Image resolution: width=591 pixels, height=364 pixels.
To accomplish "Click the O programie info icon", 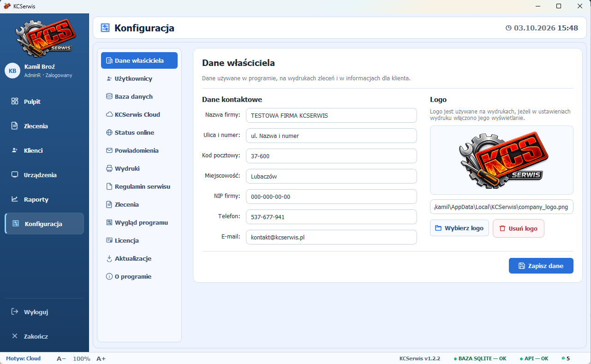I will coord(109,276).
